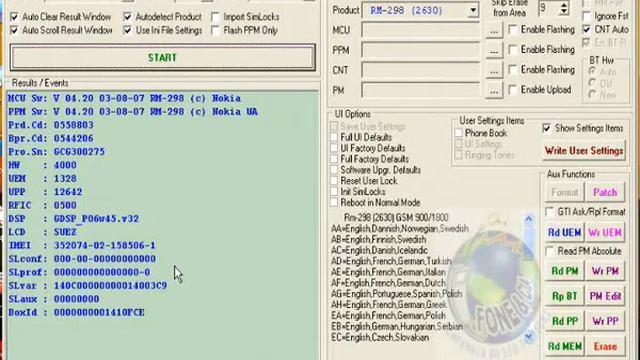The image size is (640, 360).
Task: Toggle Auto Scroll Result Window checkbox
Action: coord(14,31)
